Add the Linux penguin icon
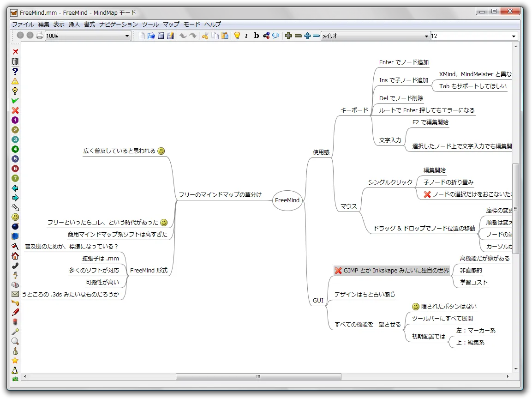The image size is (532, 399). (15, 370)
